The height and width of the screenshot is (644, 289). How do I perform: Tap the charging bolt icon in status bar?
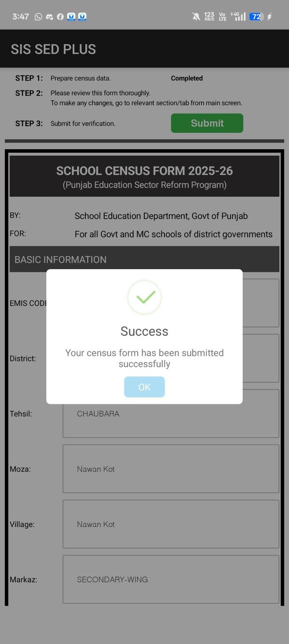click(x=269, y=16)
